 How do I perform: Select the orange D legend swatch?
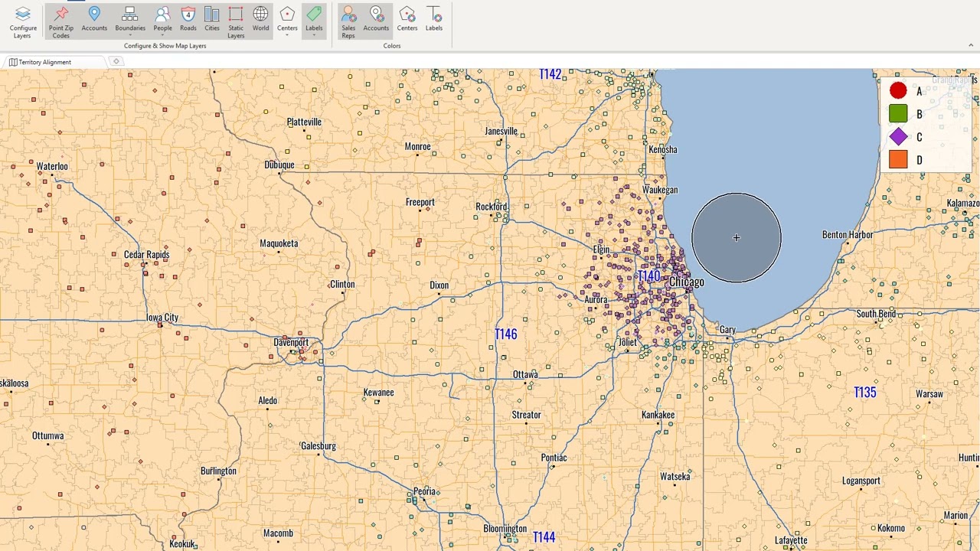pyautogui.click(x=898, y=160)
